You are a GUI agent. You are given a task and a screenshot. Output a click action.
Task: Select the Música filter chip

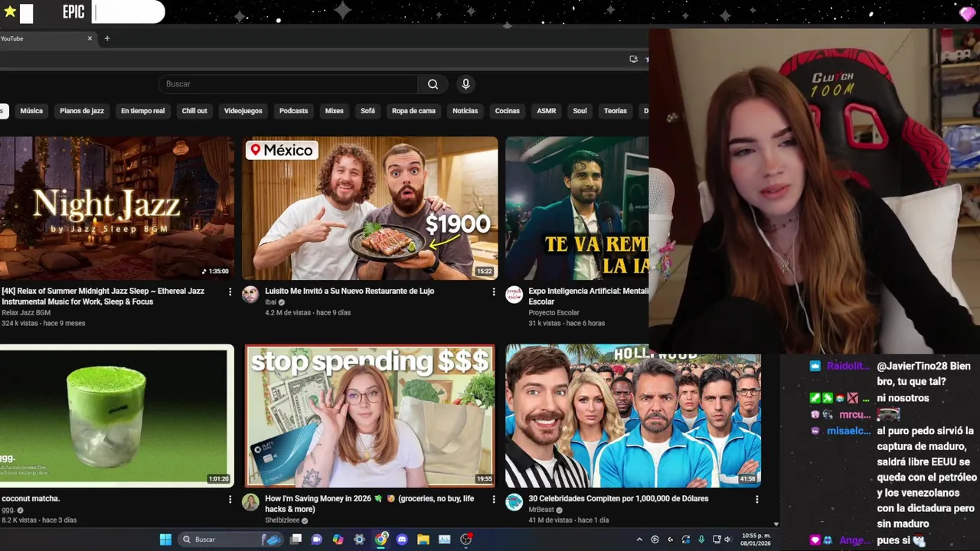[x=31, y=111]
